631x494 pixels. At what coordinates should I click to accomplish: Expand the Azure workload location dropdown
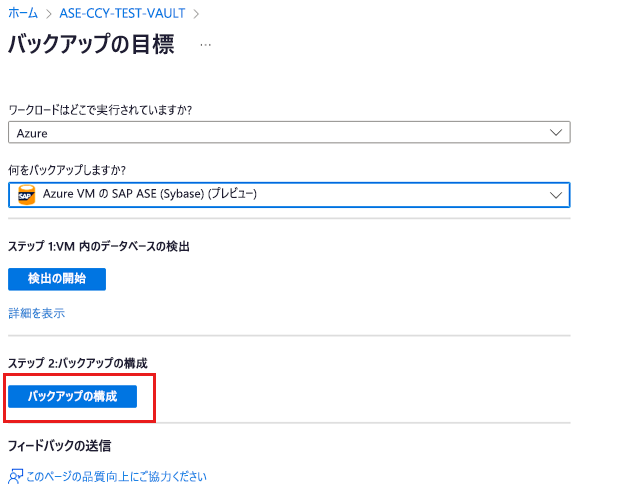289,132
